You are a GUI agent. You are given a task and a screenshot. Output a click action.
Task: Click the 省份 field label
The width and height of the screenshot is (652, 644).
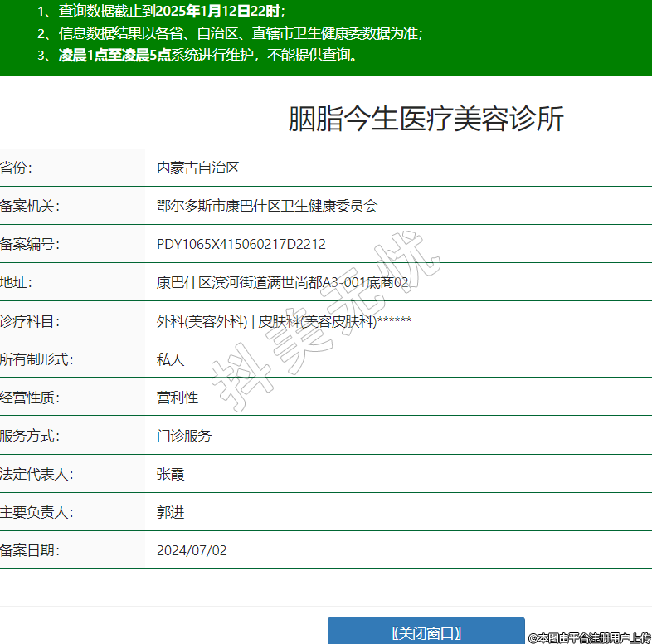click(x=17, y=168)
